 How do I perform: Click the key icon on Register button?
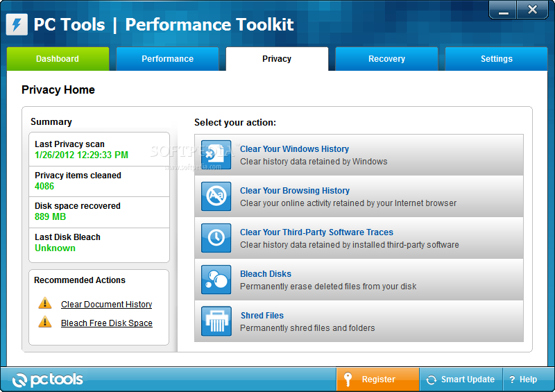click(348, 380)
